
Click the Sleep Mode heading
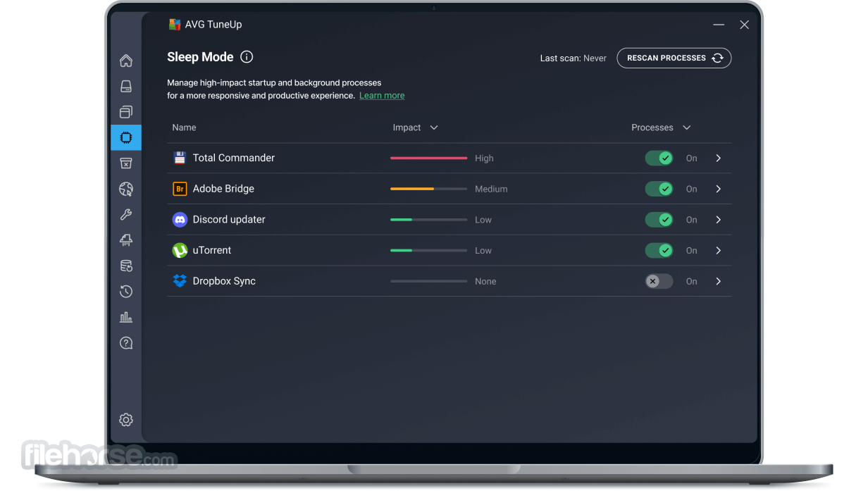click(x=200, y=57)
